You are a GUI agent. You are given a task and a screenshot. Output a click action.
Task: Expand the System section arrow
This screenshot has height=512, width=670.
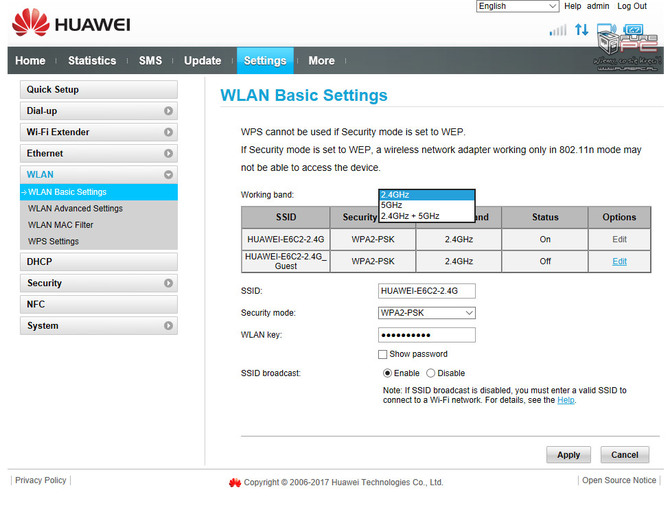(x=168, y=326)
